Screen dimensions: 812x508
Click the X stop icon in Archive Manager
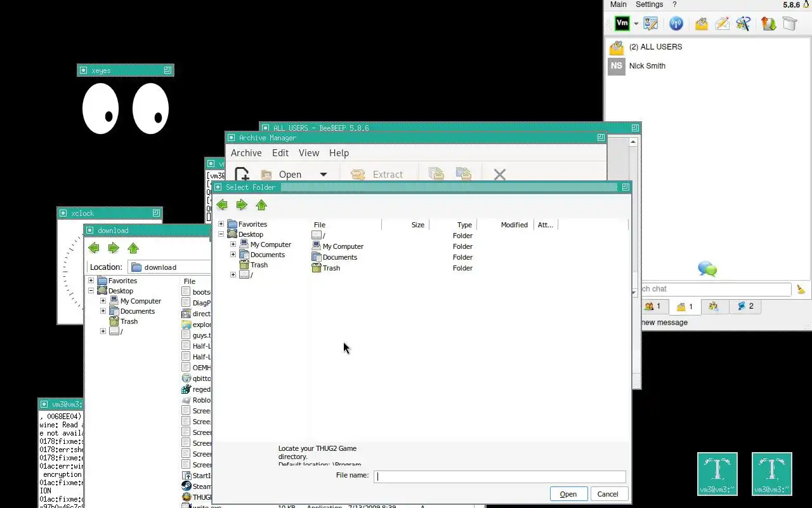pos(499,175)
